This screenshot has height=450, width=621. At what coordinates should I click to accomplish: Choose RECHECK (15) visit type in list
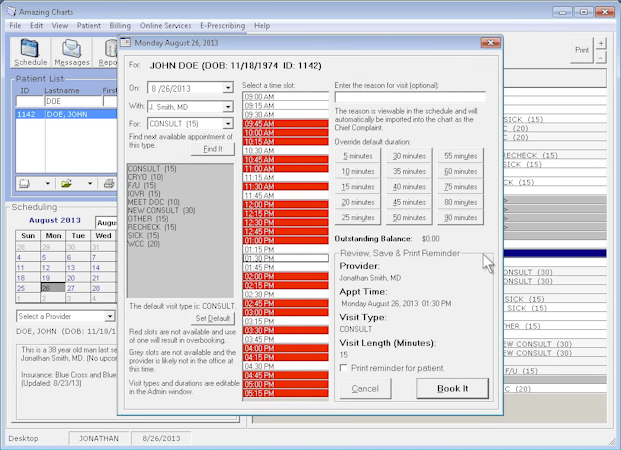pos(152,227)
